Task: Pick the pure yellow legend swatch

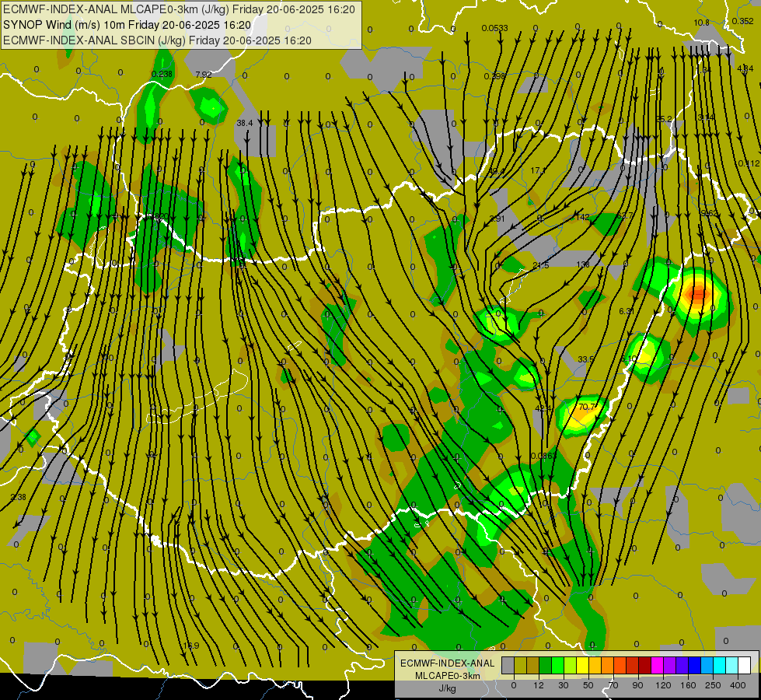Action: coord(582,665)
